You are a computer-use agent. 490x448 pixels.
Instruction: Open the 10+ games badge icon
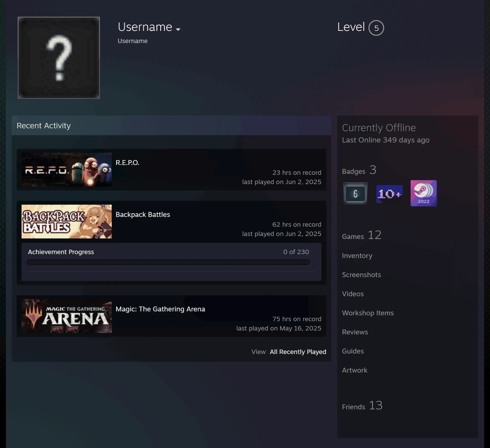click(x=389, y=194)
